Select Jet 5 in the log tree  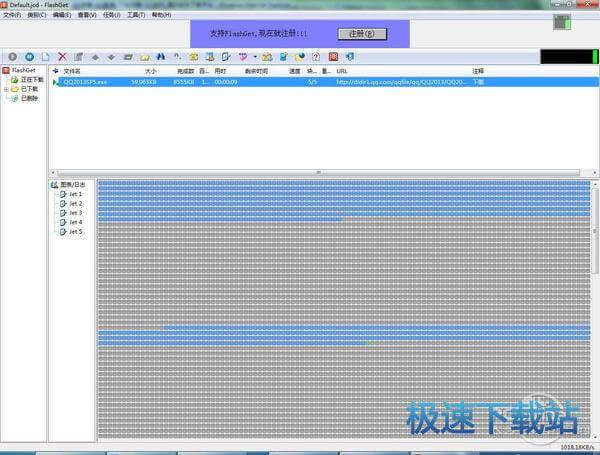click(75, 232)
